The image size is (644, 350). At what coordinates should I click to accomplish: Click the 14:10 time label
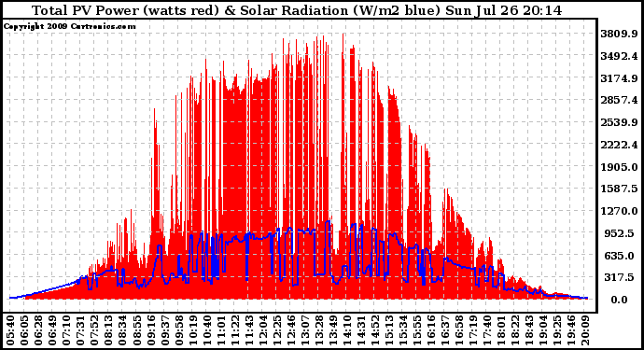point(346,330)
